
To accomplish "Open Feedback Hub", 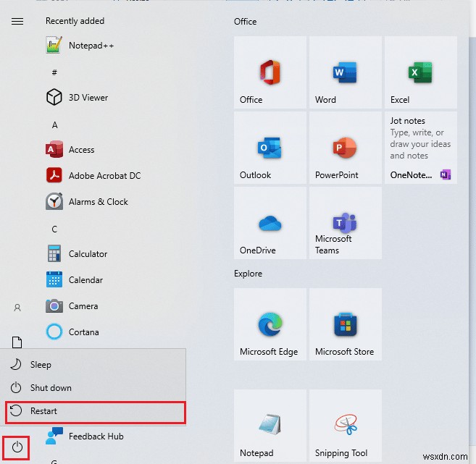I will (x=85, y=436).
